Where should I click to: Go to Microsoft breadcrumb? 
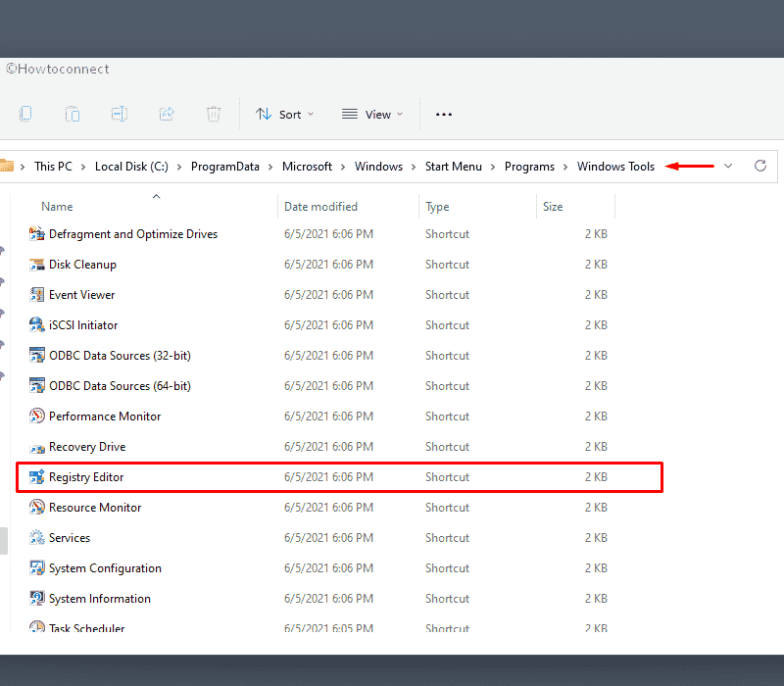[x=307, y=167]
